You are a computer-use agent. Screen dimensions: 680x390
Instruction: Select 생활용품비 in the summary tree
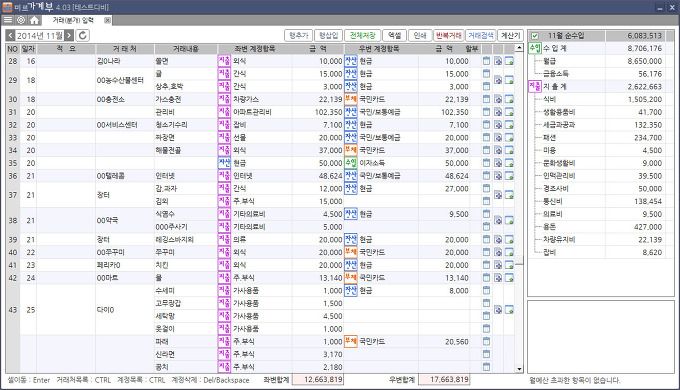point(559,112)
